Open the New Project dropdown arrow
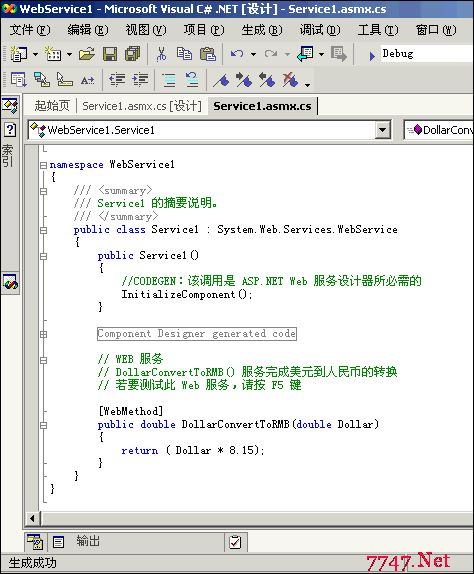474x574 pixels. tap(36, 54)
